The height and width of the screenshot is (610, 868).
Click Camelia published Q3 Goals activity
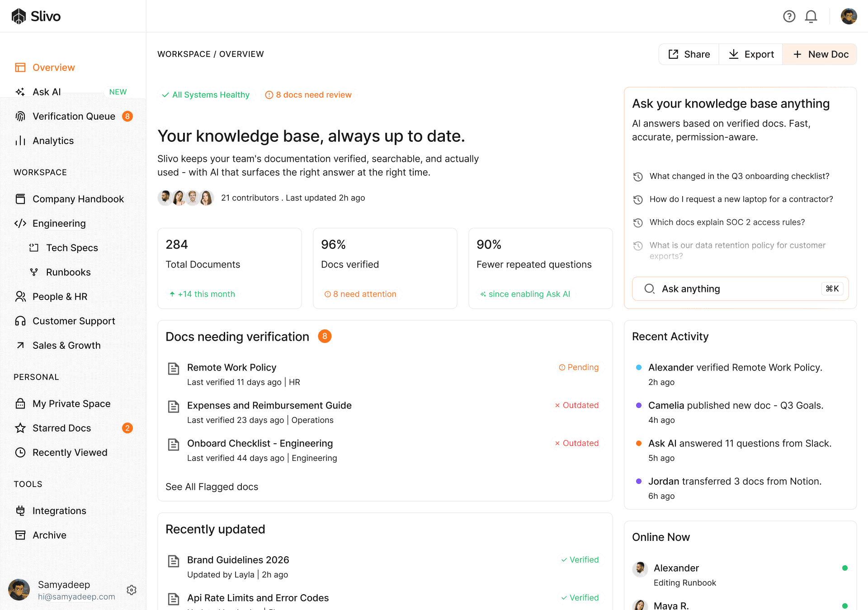click(x=736, y=412)
